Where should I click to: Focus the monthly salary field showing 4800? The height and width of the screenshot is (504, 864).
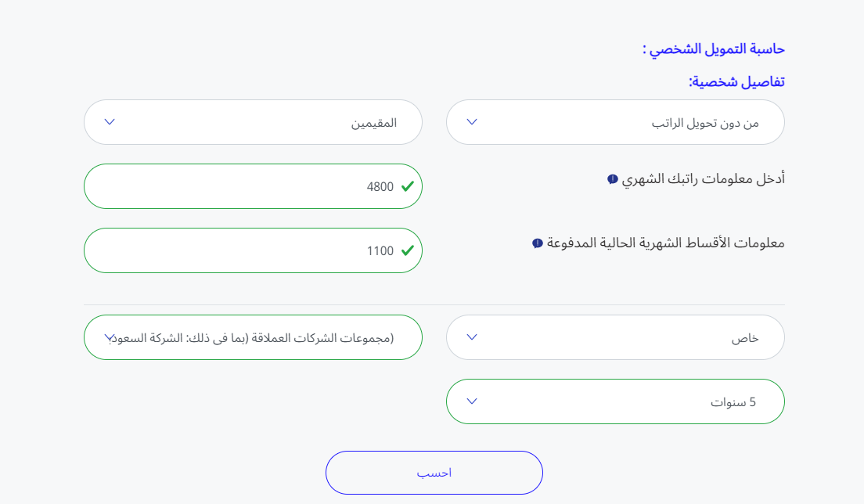[253, 186]
